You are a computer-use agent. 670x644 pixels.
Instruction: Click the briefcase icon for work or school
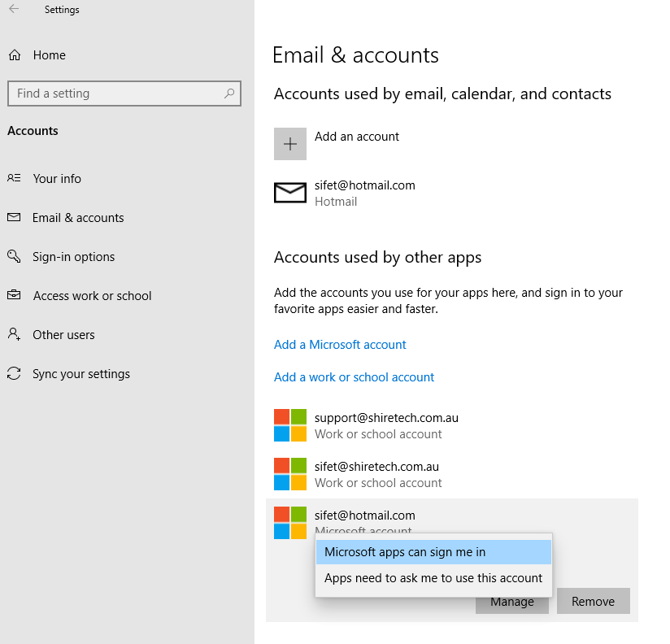point(14,295)
